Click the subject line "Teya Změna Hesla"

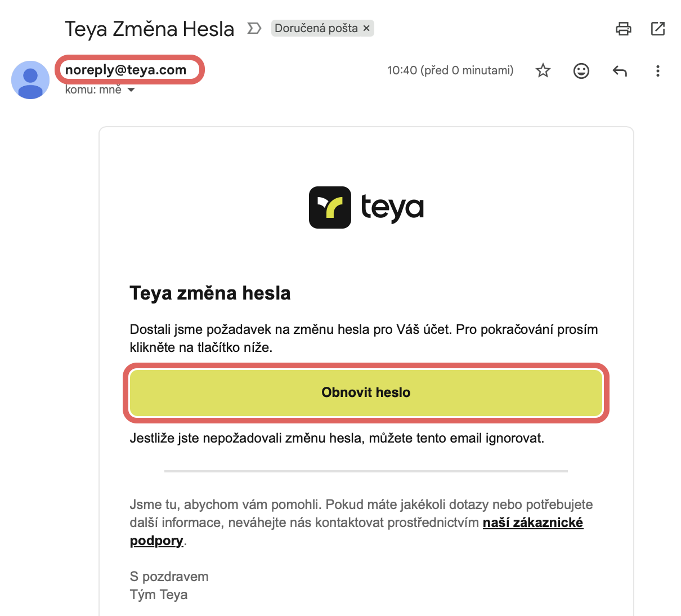pyautogui.click(x=149, y=29)
